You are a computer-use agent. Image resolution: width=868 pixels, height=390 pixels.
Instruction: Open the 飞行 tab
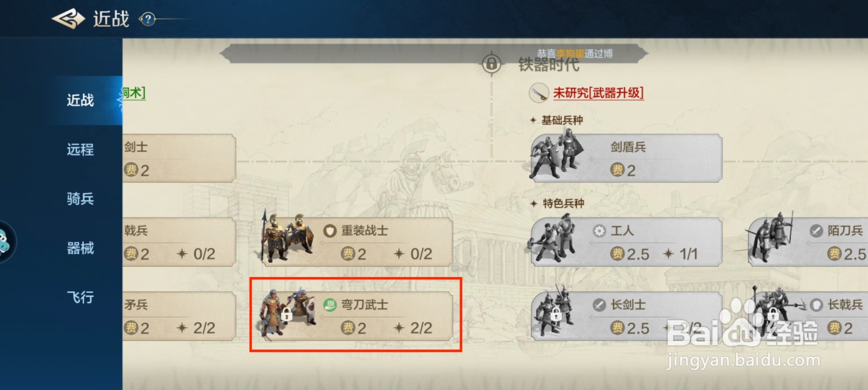(x=80, y=297)
